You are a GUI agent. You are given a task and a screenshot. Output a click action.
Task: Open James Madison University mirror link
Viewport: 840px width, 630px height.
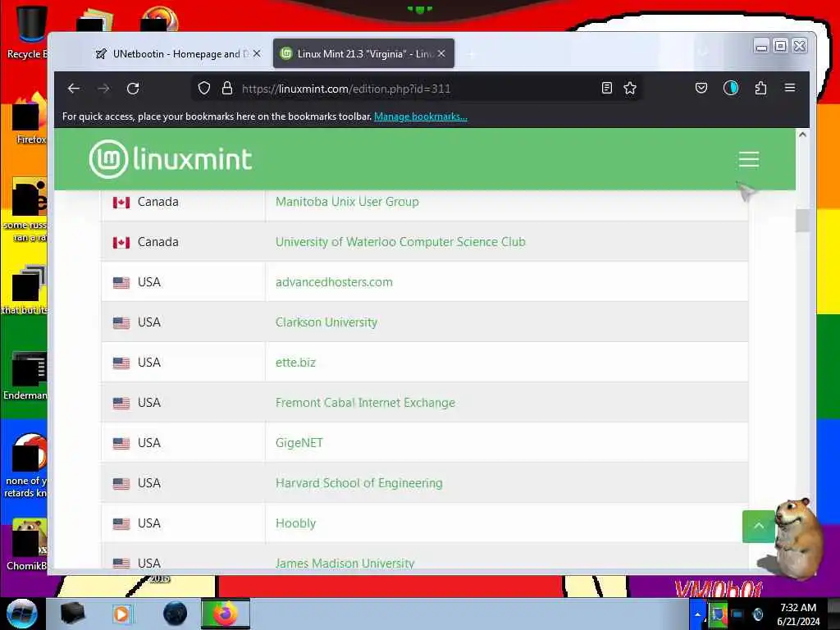tap(345, 563)
